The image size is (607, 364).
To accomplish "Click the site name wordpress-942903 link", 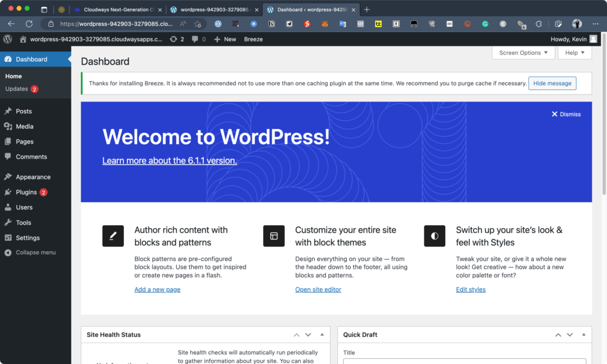I will pos(96,39).
